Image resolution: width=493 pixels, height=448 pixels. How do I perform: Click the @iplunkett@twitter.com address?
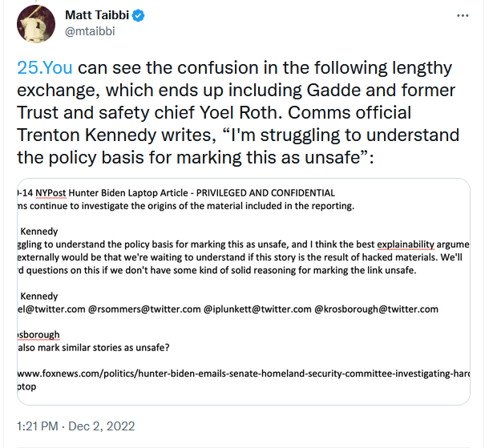point(257,309)
